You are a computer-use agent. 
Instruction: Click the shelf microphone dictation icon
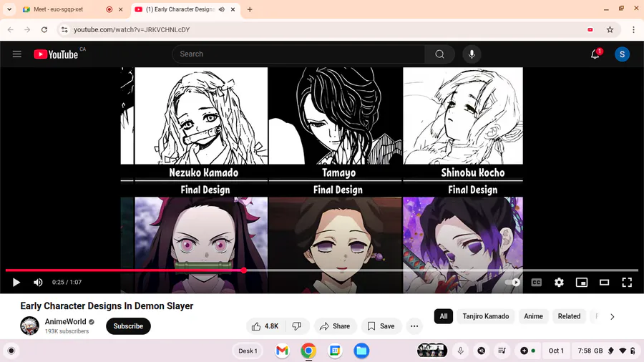coord(460,351)
